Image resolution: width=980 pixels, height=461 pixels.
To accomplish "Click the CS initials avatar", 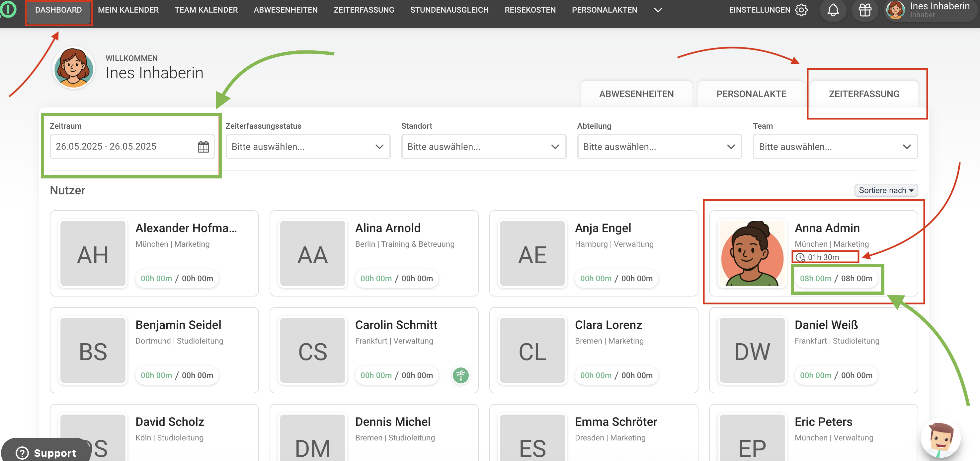I will click(x=312, y=350).
